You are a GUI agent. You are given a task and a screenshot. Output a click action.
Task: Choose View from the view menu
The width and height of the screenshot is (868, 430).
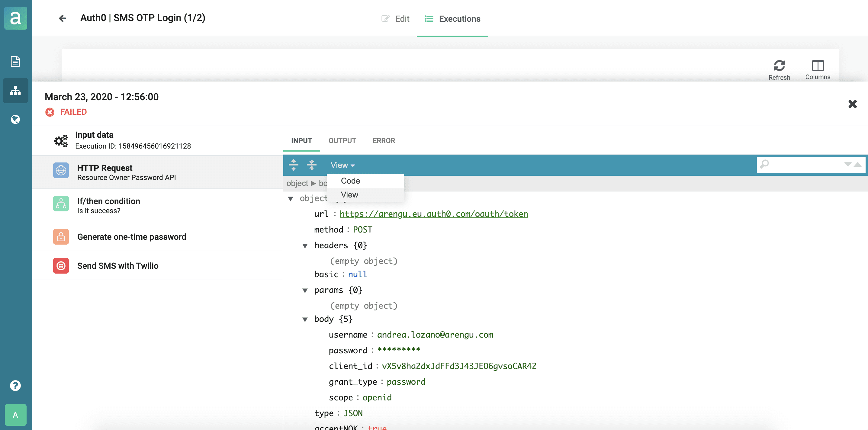[x=365, y=195]
